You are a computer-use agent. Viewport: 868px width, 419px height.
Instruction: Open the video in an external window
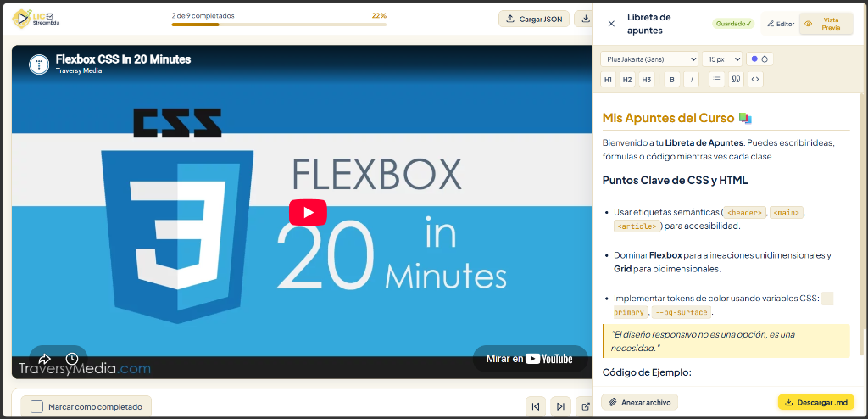[x=584, y=406]
